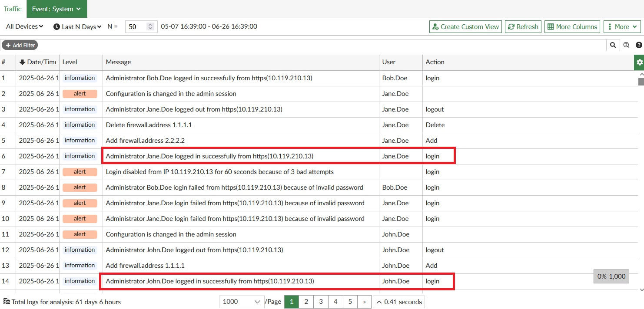644x309 pixels.
Task: Select John.Doe logged in successfully message
Action: [210, 281]
